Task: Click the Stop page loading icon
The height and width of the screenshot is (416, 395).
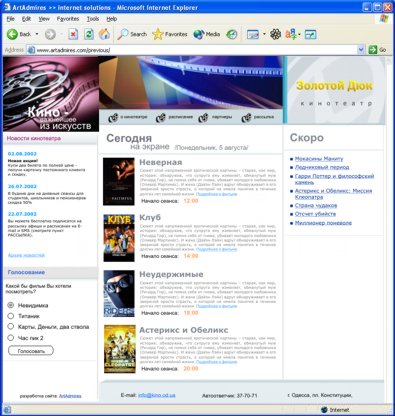Action: (73, 34)
